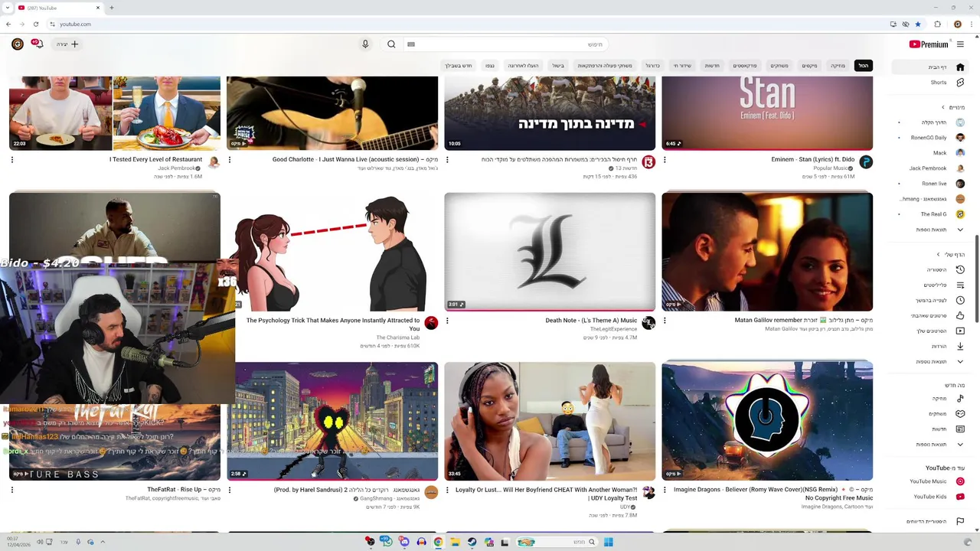Open Ronen live channel avatar
The width and height of the screenshot is (980, 551).
click(960, 184)
